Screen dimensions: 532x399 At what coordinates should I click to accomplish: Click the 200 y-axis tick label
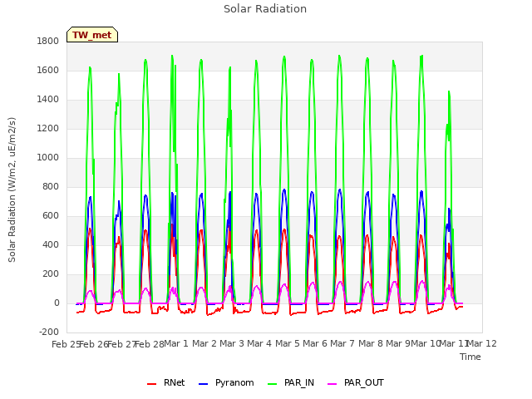click(x=51, y=274)
